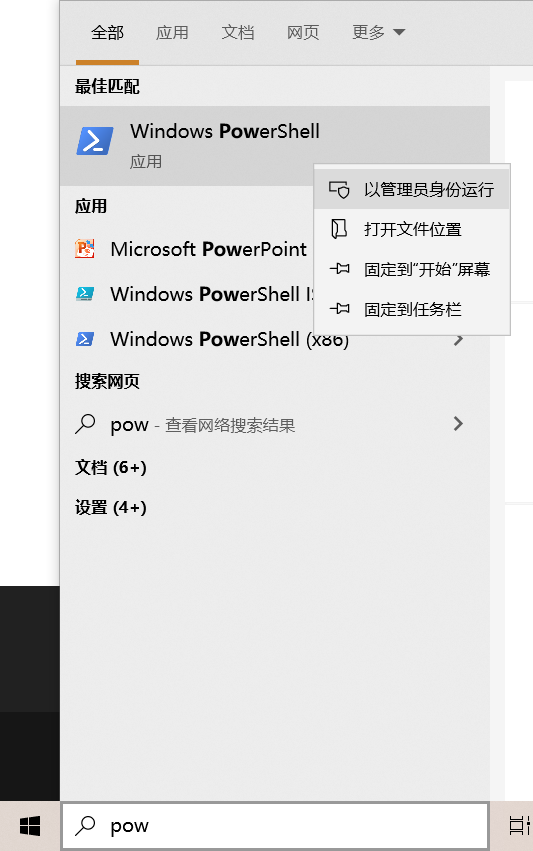Click the file icon beside 打开文件位置

point(339,229)
